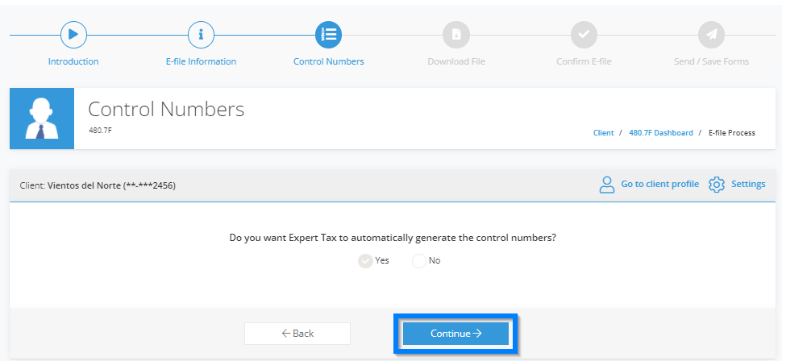The image size is (785, 364).
Task: Click the Continue button
Action: click(456, 333)
